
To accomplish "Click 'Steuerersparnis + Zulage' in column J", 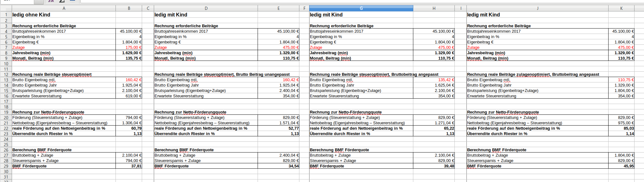I will click(490, 161).
